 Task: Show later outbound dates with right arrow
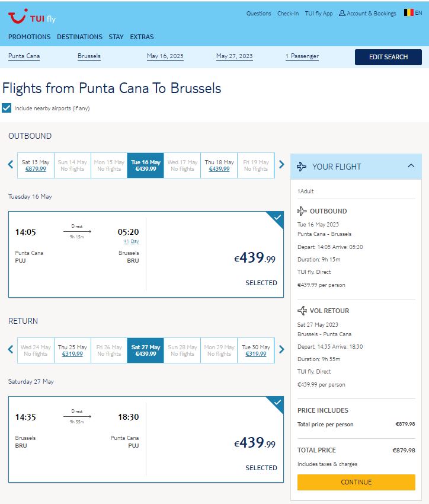(281, 165)
